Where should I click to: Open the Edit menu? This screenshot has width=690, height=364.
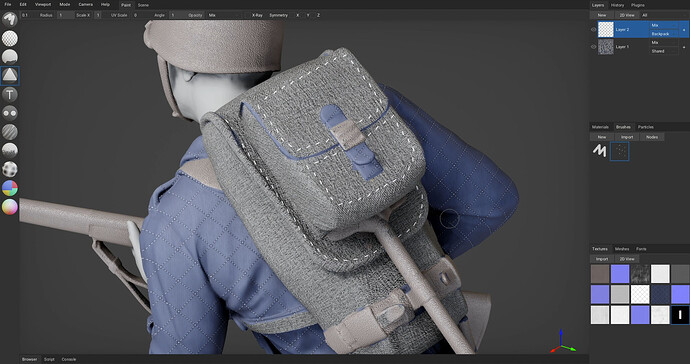click(x=23, y=4)
